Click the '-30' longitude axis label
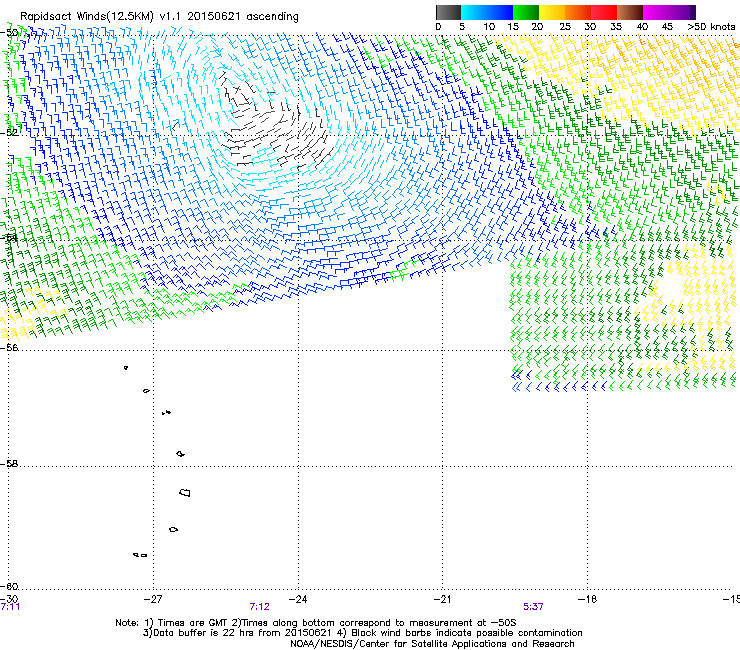 point(9,599)
